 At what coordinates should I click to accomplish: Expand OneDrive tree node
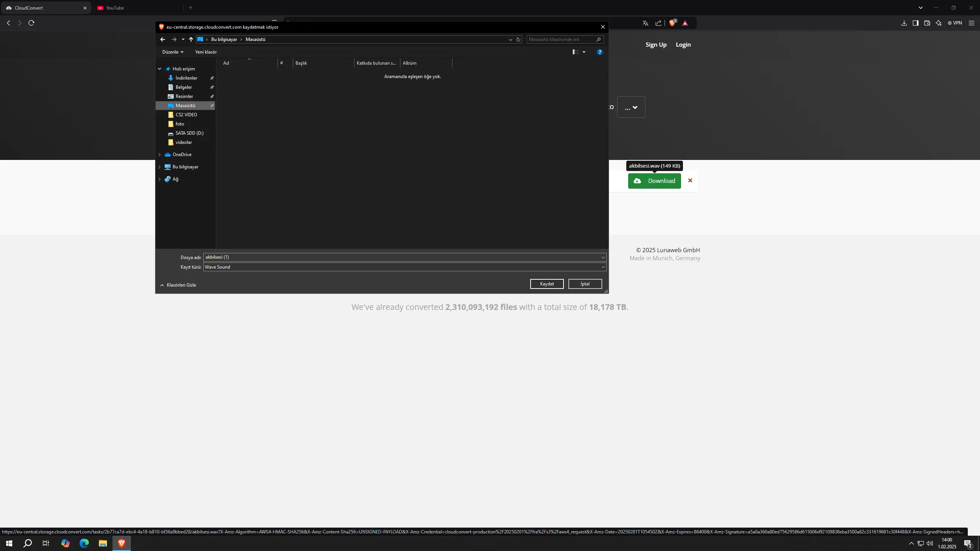(x=160, y=155)
